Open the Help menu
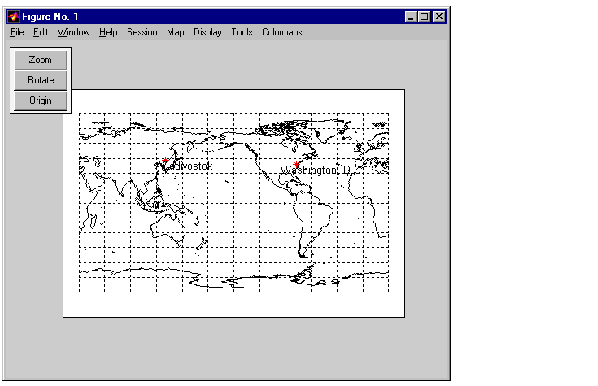The height and width of the screenshot is (386, 598). 108,32
